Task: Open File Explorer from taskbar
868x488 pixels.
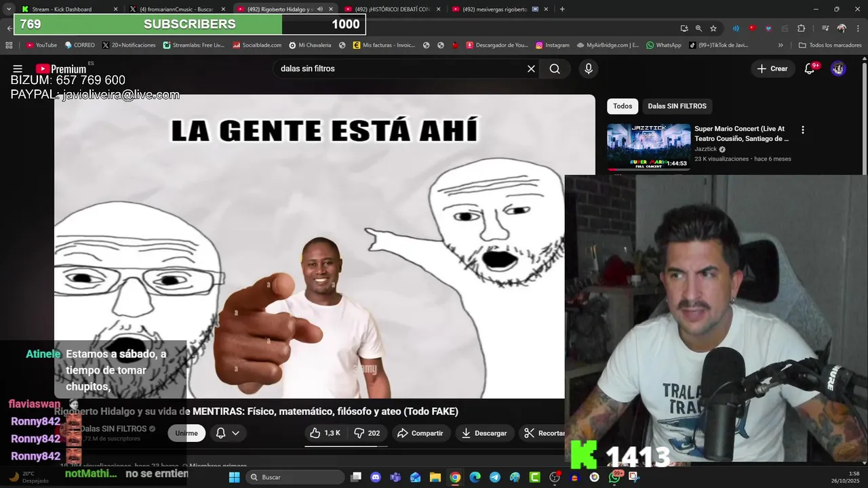Action: coord(435,477)
